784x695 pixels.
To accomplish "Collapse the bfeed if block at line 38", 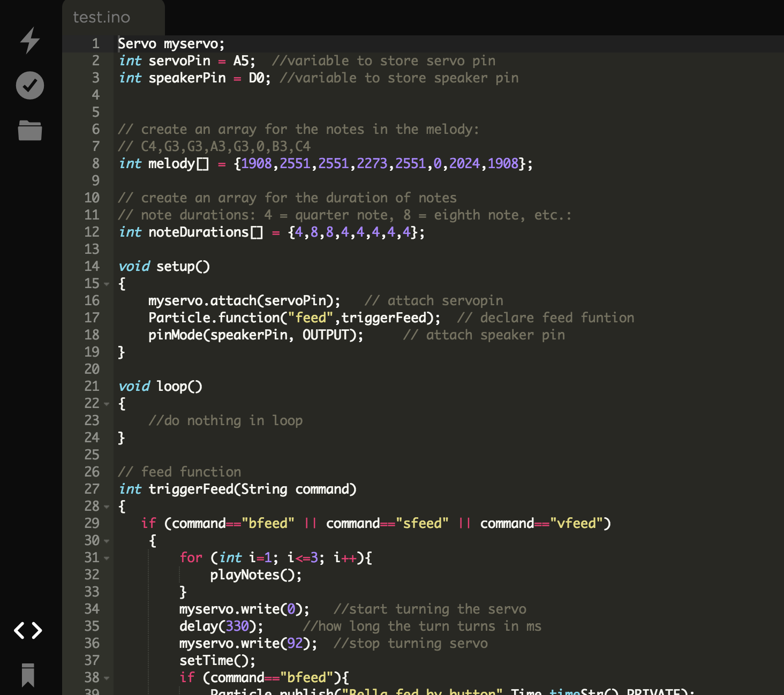I will 107,678.
